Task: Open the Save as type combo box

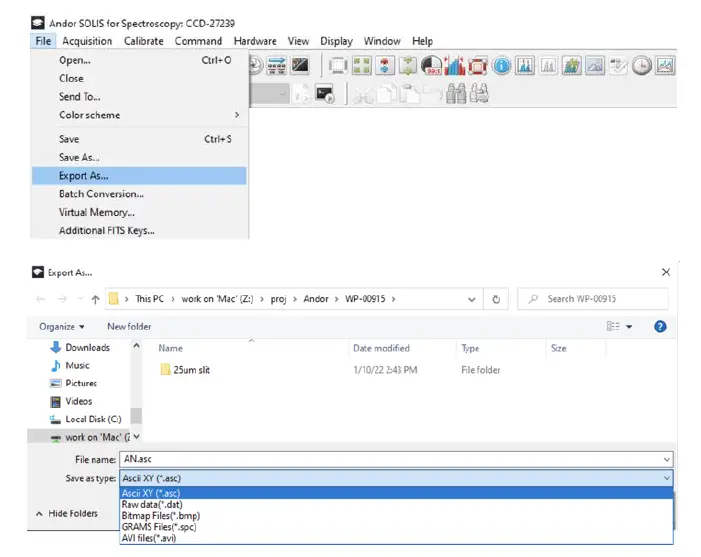Action: coord(396,478)
